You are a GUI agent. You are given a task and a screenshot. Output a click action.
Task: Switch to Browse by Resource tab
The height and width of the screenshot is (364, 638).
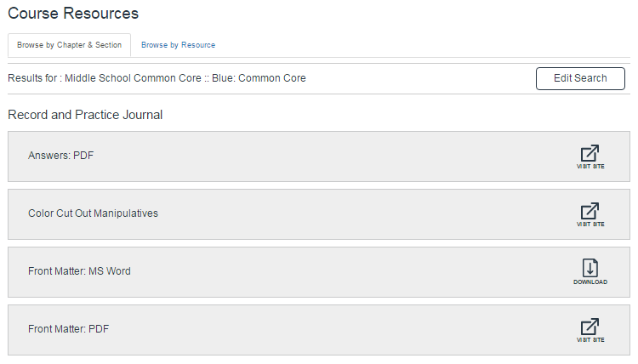click(x=179, y=45)
